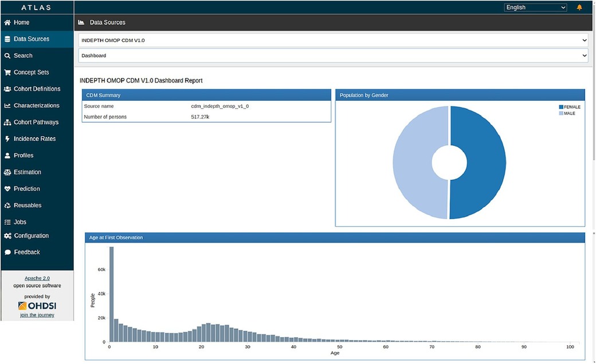This screenshot has height=364, width=596.
Task: Click the Population by Gender header
Action: (460, 95)
